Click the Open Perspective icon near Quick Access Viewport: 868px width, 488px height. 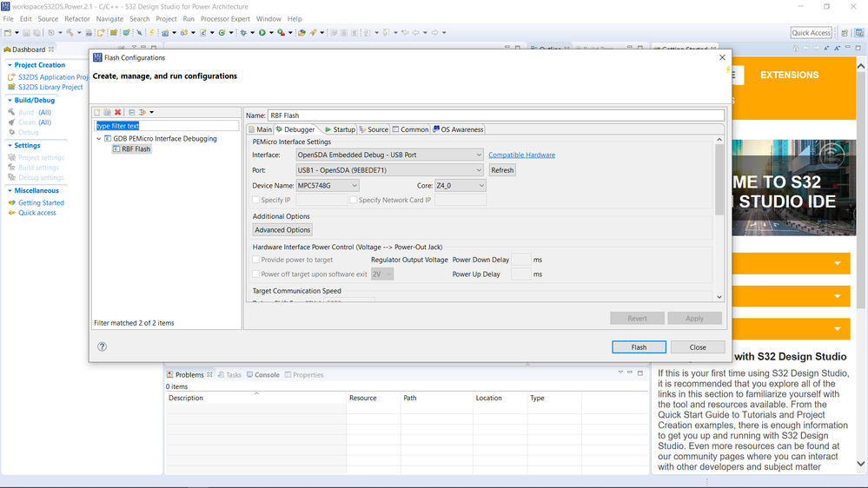click(845, 33)
